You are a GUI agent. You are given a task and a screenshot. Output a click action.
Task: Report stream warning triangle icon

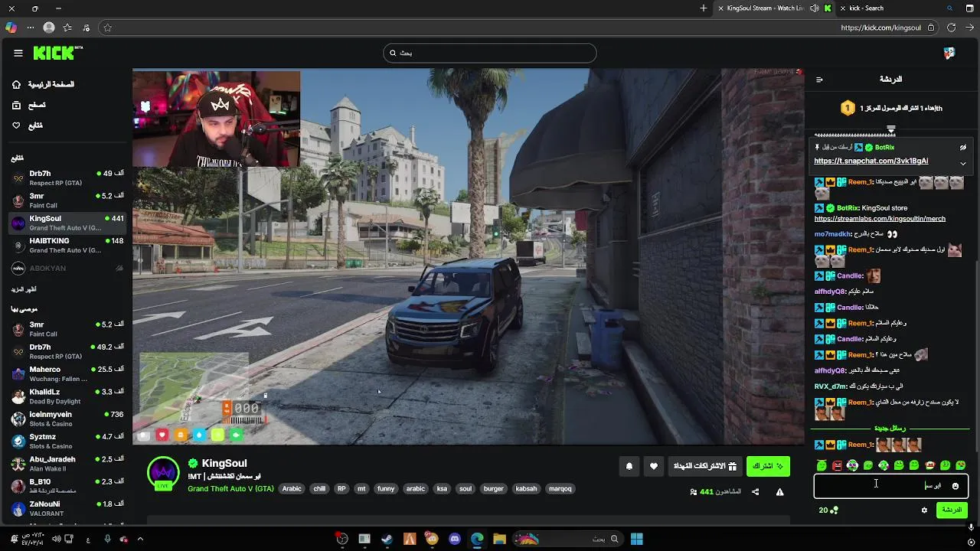(779, 492)
